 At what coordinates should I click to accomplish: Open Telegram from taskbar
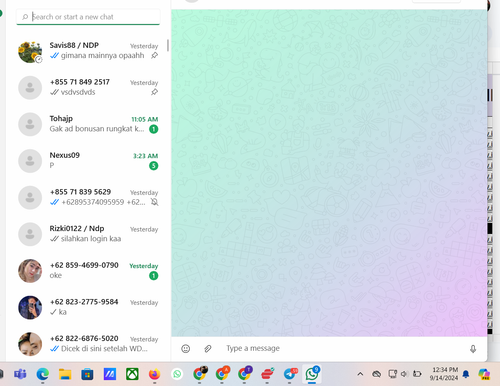pyautogui.click(x=290, y=374)
